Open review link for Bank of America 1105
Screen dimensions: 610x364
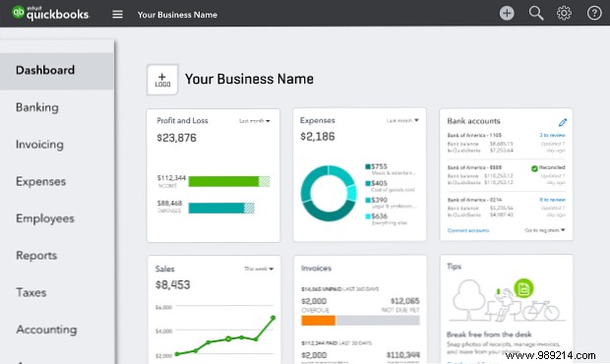tap(552, 135)
